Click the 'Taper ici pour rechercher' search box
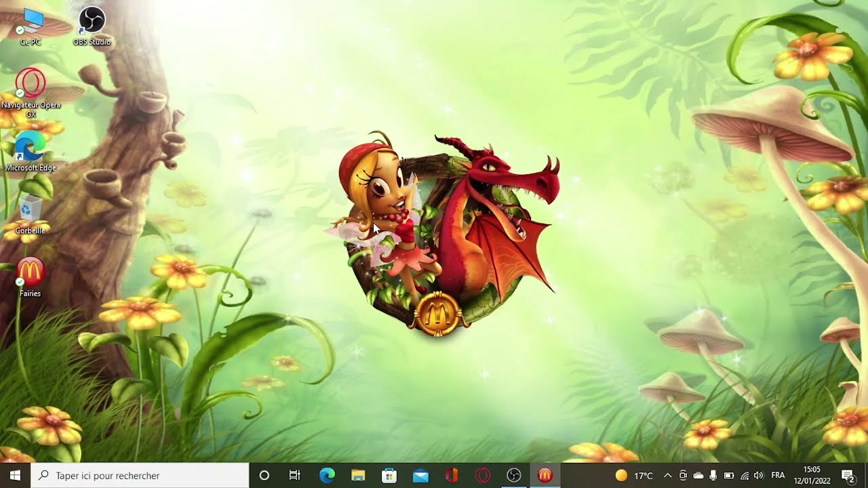The width and height of the screenshot is (868, 488). [x=140, y=476]
